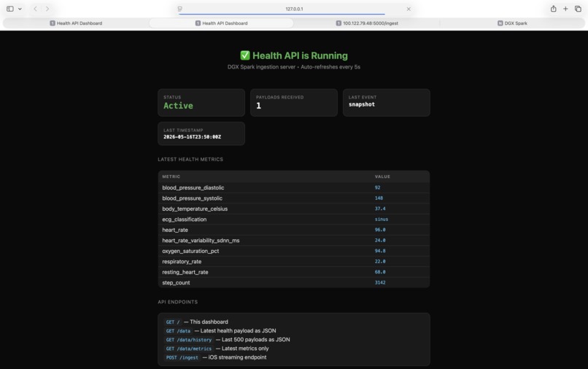Image resolution: width=588 pixels, height=369 pixels.
Task: Add a new tab with plus icon
Action: 565,9
